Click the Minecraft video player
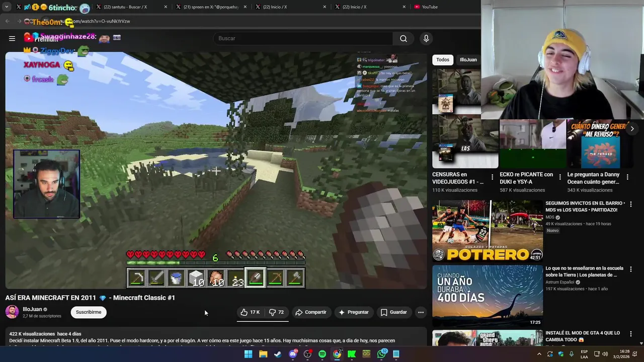Screen dimensions: 644x362 216,170
